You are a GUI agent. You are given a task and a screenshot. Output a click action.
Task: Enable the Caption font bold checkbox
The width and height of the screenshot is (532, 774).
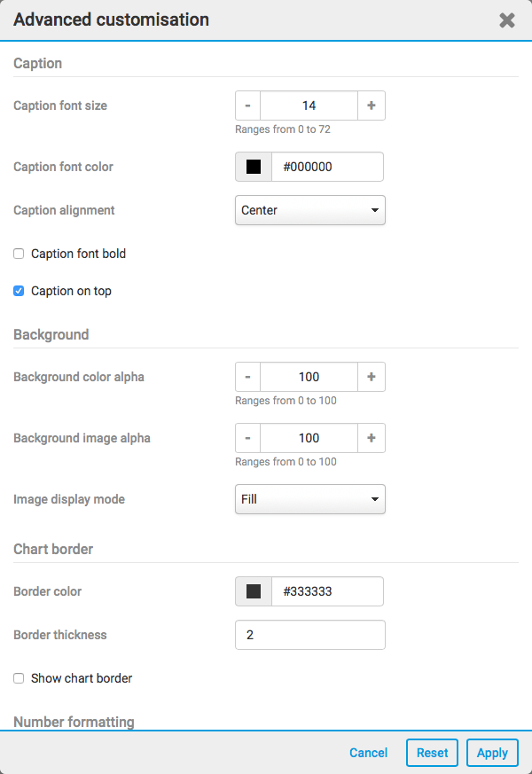pyautogui.click(x=19, y=254)
